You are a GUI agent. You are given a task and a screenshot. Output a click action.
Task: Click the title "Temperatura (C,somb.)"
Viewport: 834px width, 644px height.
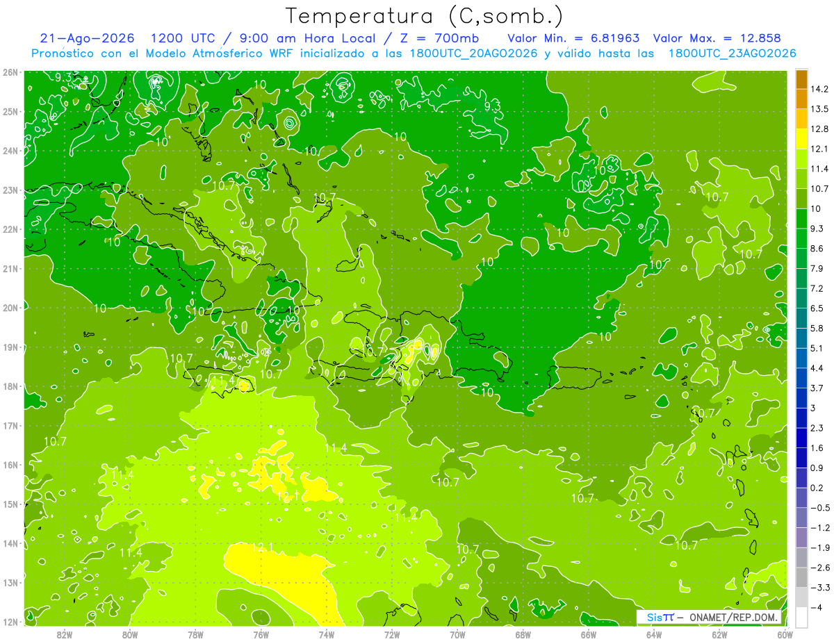pyautogui.click(x=424, y=16)
